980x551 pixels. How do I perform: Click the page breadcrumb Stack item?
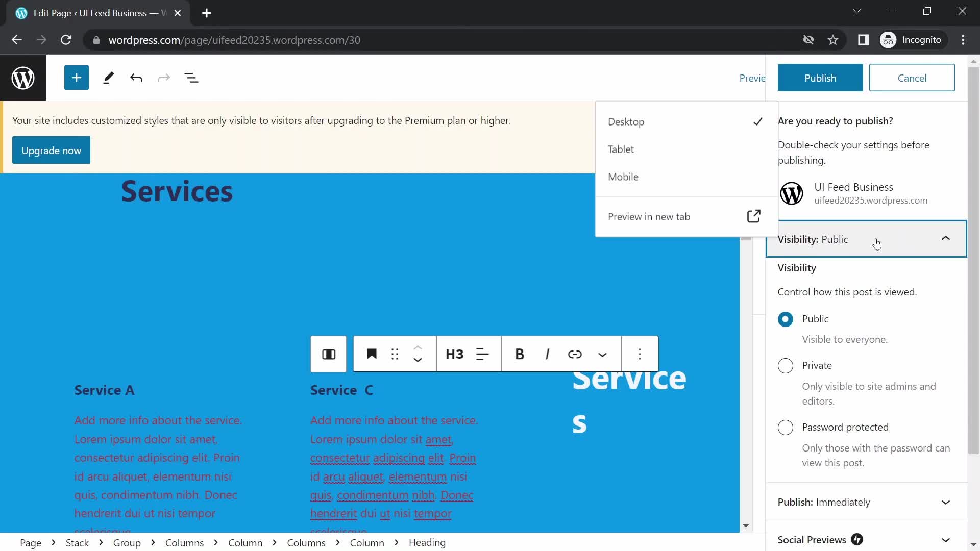77,542
